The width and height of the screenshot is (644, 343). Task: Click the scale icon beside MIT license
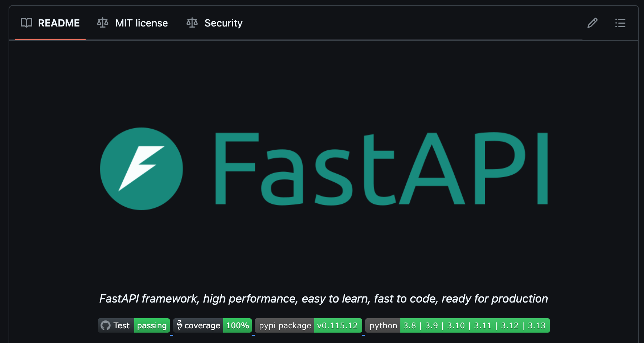[x=103, y=23]
